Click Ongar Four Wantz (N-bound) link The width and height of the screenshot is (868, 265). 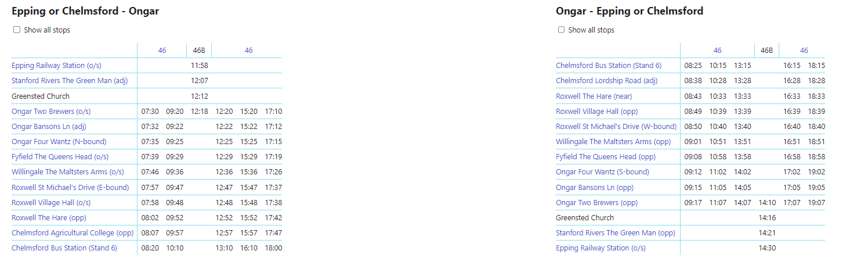59,141
